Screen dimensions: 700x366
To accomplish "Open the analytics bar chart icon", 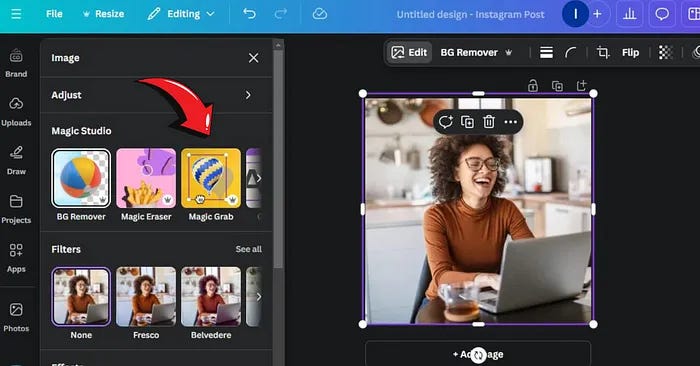I will coord(629,14).
